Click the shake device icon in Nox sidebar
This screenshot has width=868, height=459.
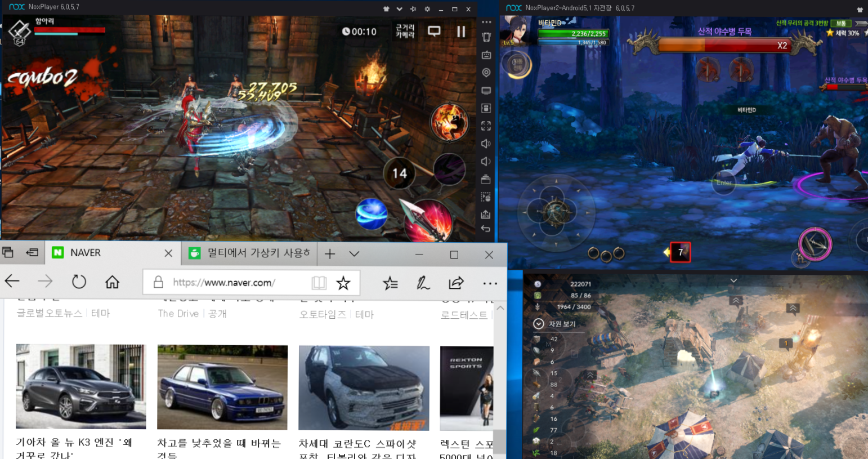click(x=486, y=37)
